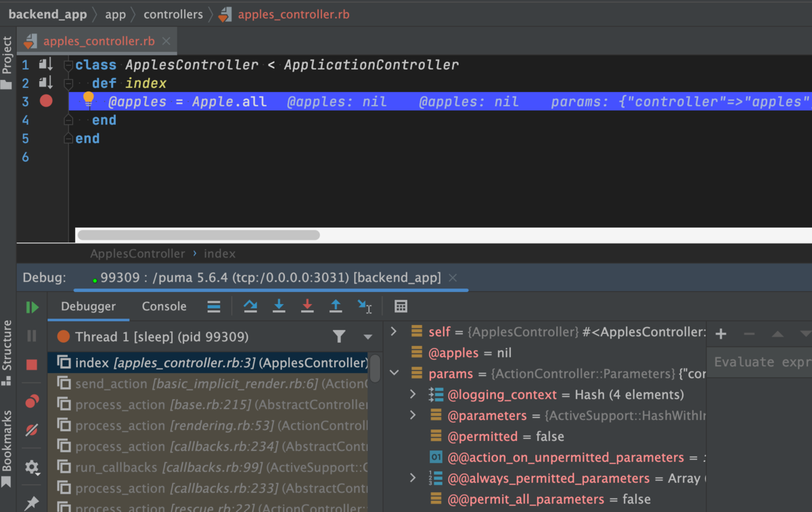Select the puma 5.6.4 debug session tab
Screen dimensions: 812x512
click(x=271, y=278)
